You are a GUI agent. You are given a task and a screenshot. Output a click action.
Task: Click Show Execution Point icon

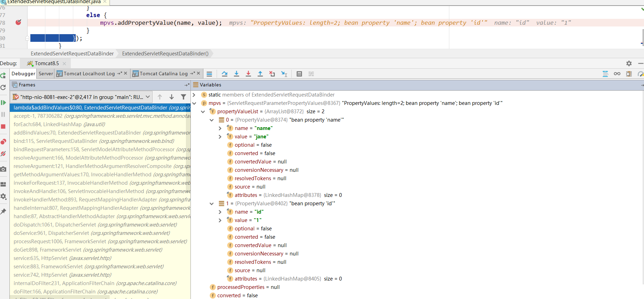[x=209, y=74]
